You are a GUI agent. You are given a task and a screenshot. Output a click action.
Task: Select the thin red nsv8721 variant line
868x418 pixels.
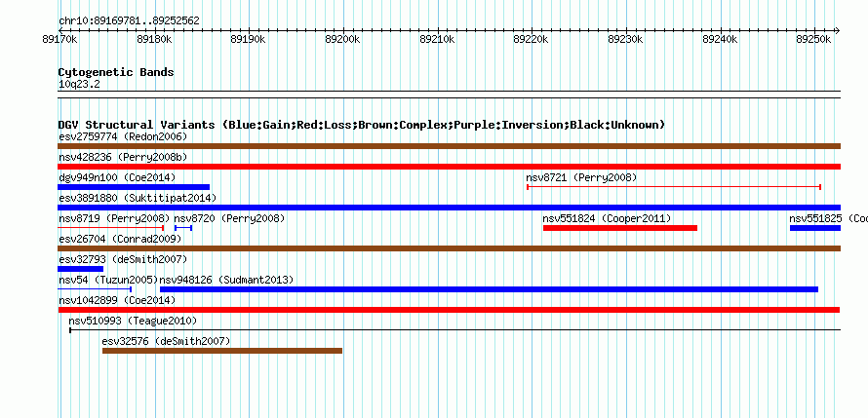pos(674,187)
